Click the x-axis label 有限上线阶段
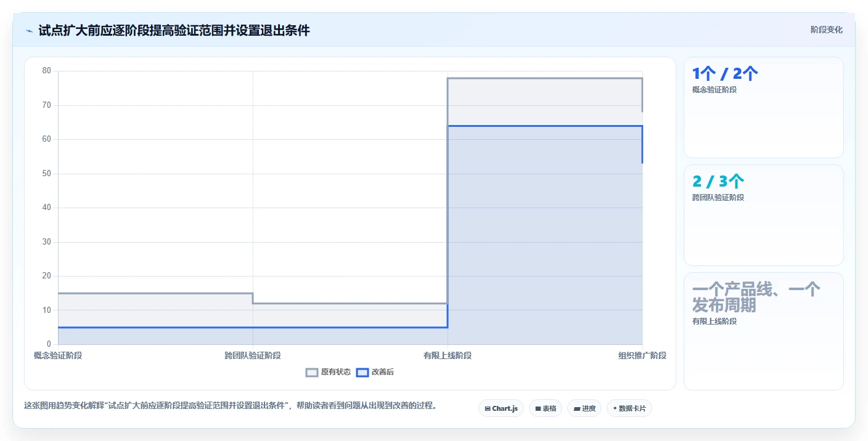The image size is (868, 441). pos(448,355)
